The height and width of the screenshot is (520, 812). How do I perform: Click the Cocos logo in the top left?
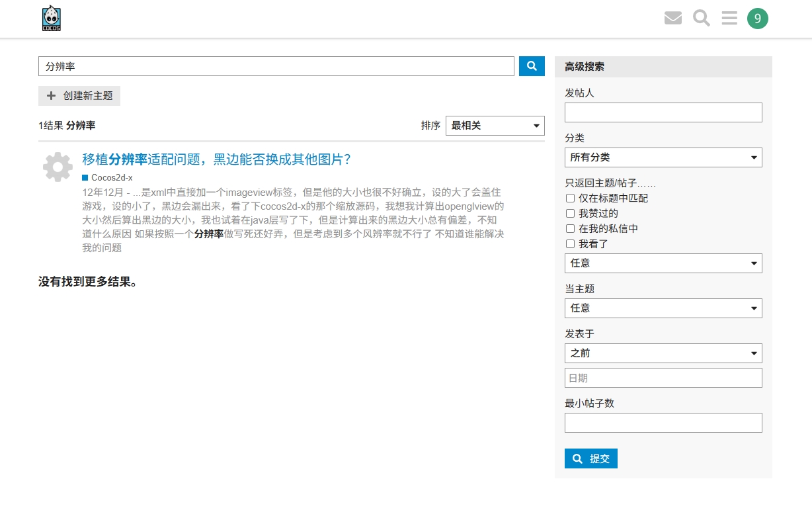[51, 18]
